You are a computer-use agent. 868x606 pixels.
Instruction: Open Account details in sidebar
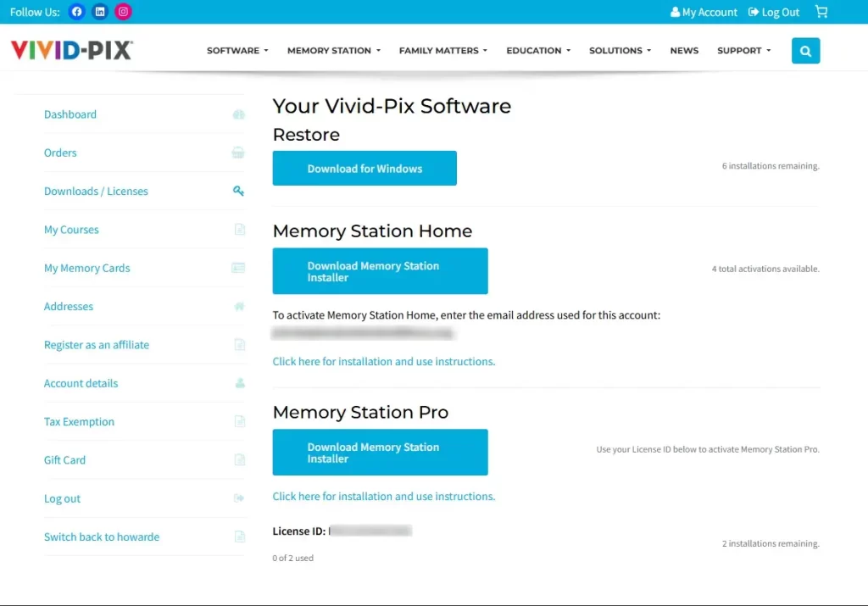pyautogui.click(x=81, y=383)
